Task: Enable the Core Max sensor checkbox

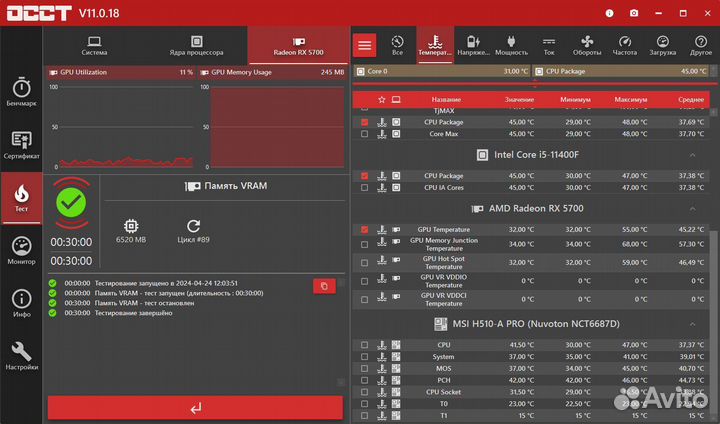Action: pos(364,133)
